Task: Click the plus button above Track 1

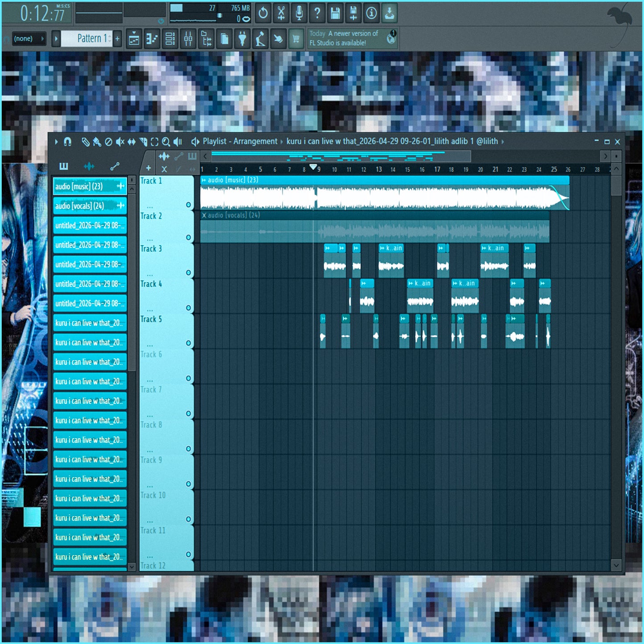Action: tap(148, 168)
